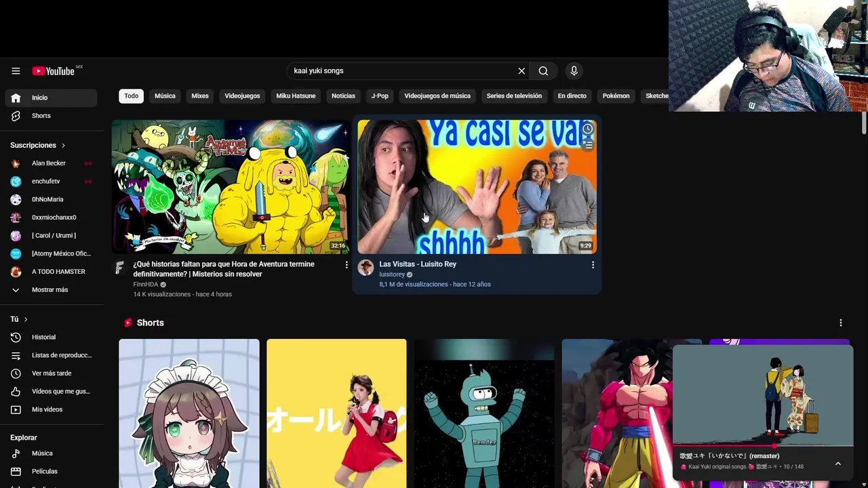Open luisitorey channel link
Screen dimensions: 868x488
coord(392,274)
